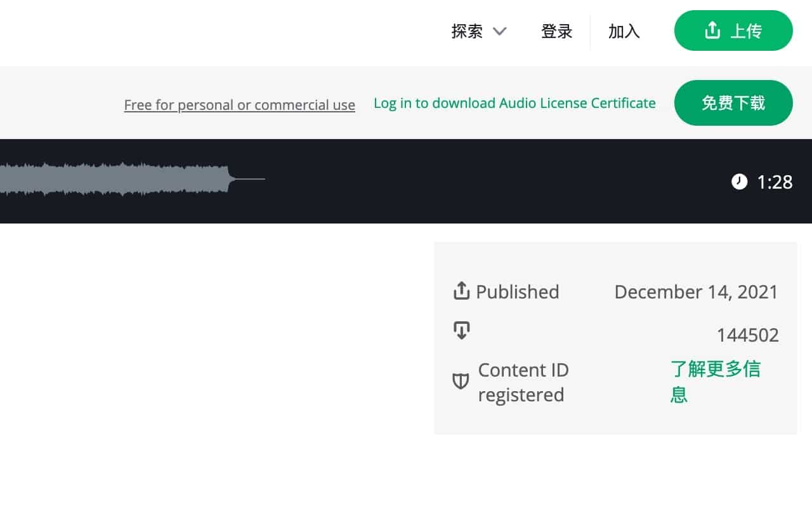This screenshot has height=508, width=812.
Task: Click the 144502 download count
Action: click(747, 335)
